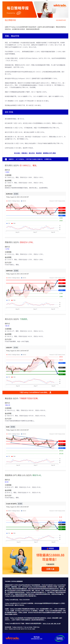70x644 pixels.
Task: Open the 欧元/美元 jump link
Action: tap(17, 153)
